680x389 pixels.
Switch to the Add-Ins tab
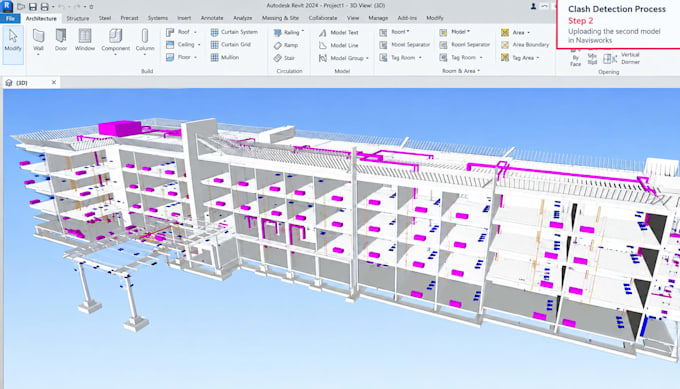[x=407, y=18]
